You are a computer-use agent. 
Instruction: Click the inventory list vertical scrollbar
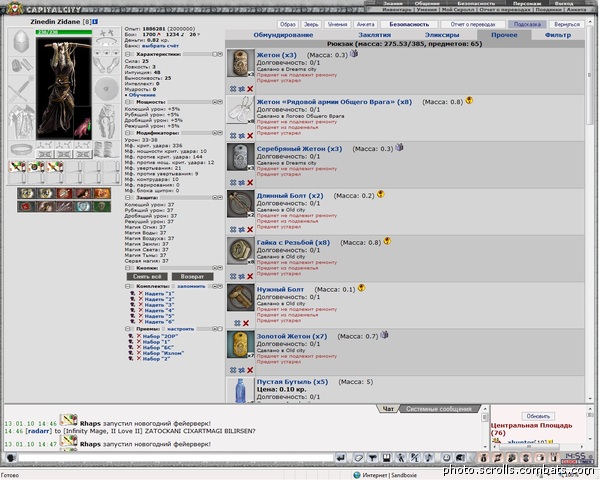590,214
